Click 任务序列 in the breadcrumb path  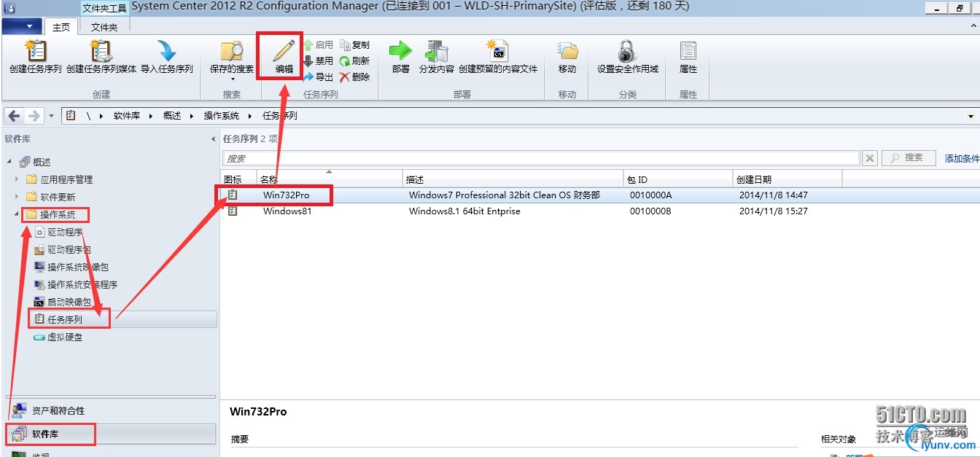pyautogui.click(x=280, y=116)
